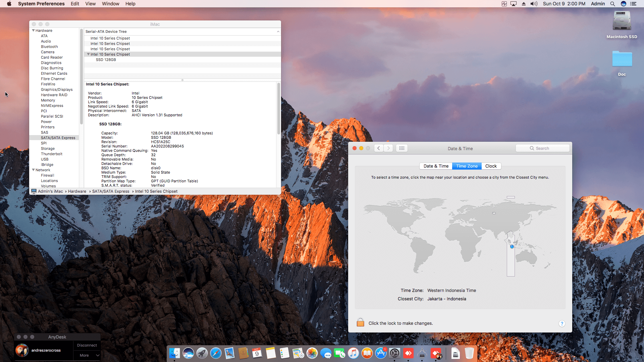Open Launchpad rocket icon in Dock
This screenshot has height=362, width=644.
click(202, 353)
